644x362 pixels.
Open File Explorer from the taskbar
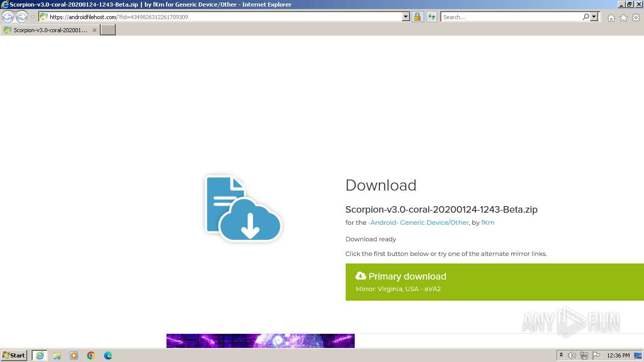(x=57, y=355)
